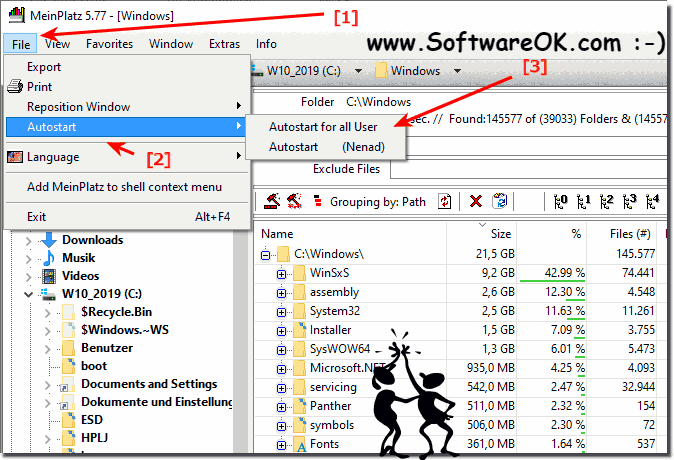Click the Grouping by: Path button
This screenshot has height=460, width=674.
[x=378, y=202]
